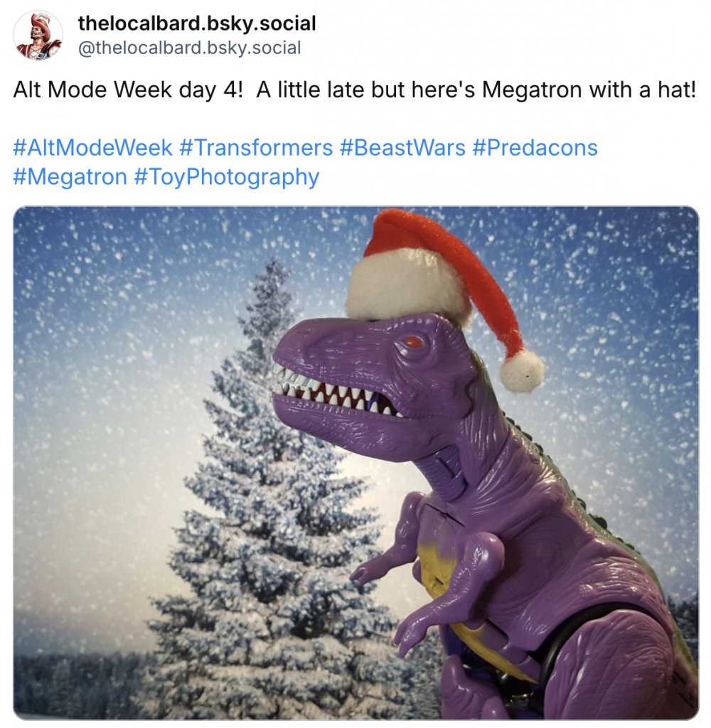The image size is (711, 728).
Task: Open the Megatron toy photo
Action: [x=355, y=462]
